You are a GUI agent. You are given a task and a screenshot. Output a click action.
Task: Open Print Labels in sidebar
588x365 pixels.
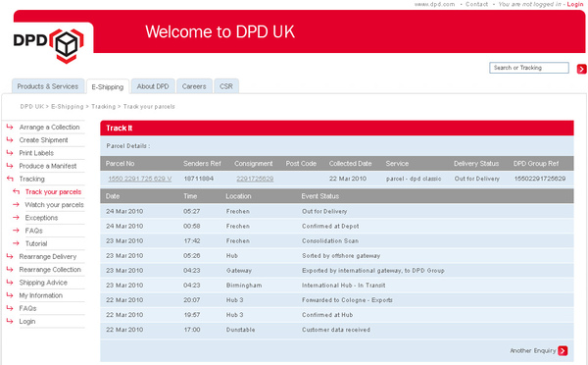36,153
